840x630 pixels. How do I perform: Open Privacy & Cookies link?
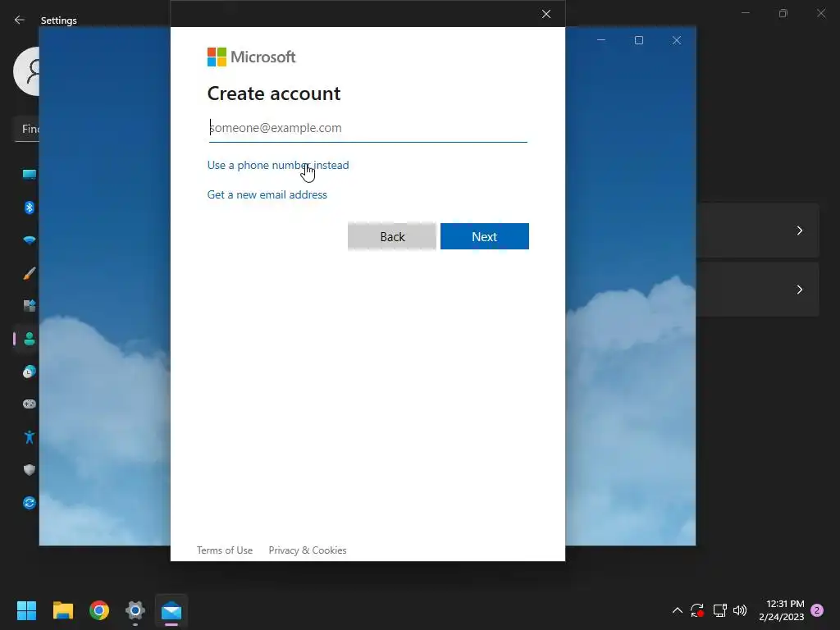pos(308,550)
